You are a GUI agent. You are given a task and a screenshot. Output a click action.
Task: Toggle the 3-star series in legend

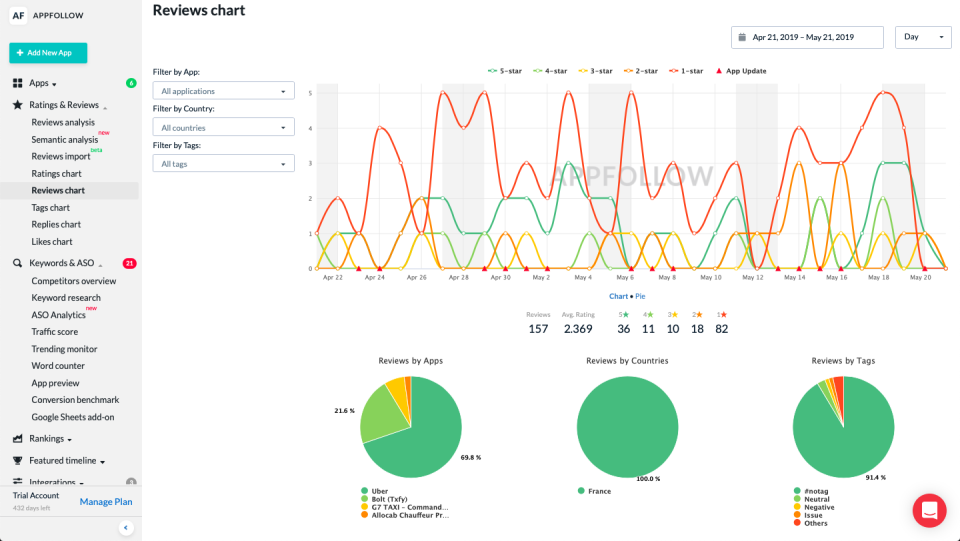click(595, 71)
